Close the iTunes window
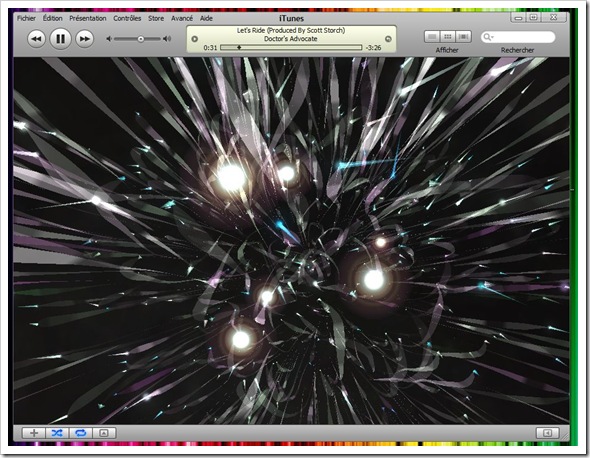The height and width of the screenshot is (458, 590). click(554, 17)
